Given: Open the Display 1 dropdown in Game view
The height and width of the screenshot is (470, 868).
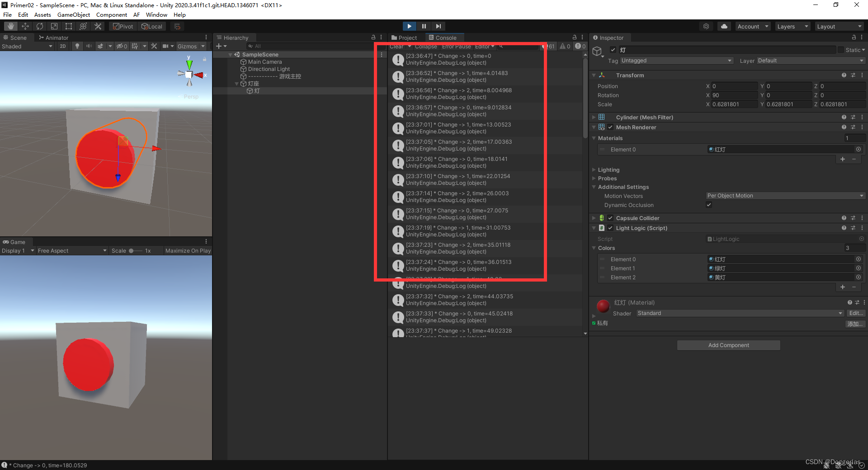Looking at the screenshot, I should coord(18,250).
